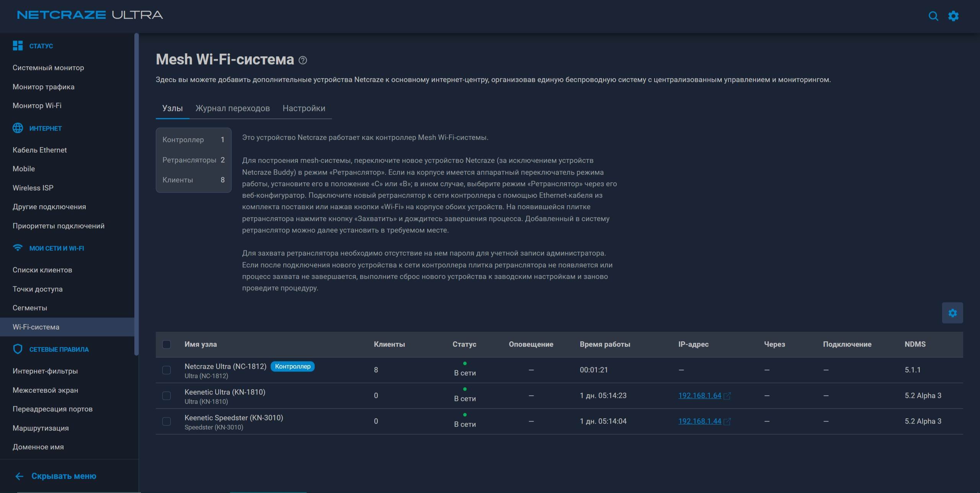This screenshot has height=493, width=980.
Task: Click the Network rules shield icon
Action: pos(18,349)
